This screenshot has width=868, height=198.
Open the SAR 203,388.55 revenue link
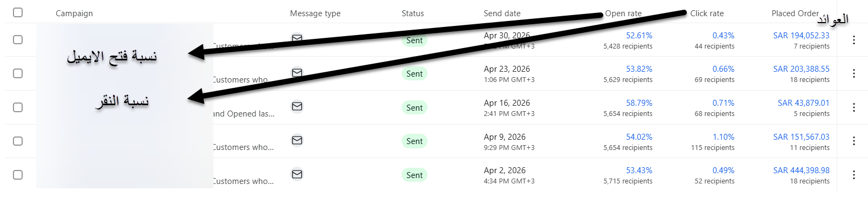[x=801, y=69]
